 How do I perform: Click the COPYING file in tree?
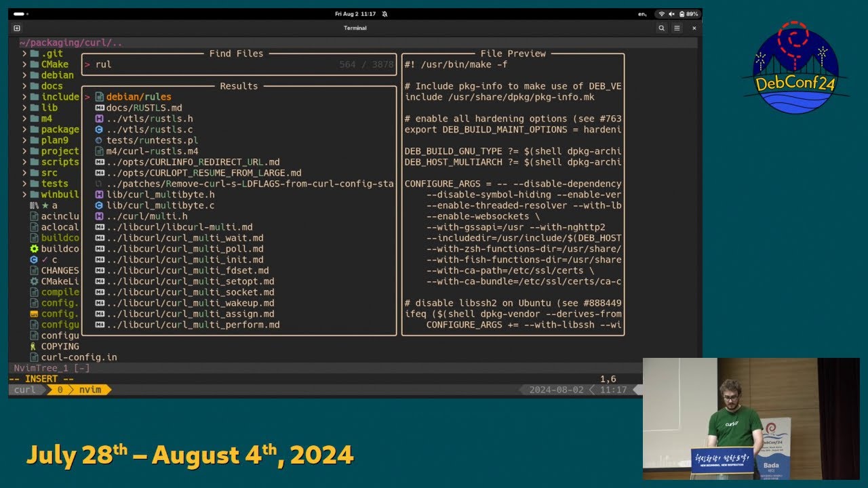click(x=60, y=346)
